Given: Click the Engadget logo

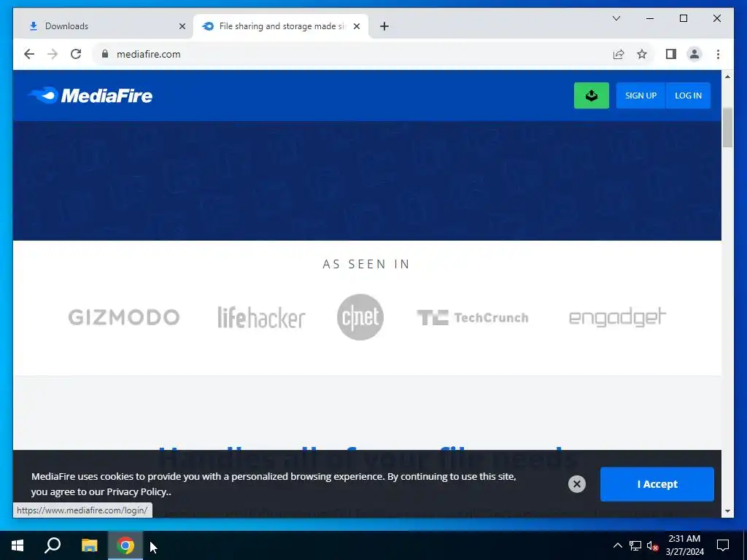Looking at the screenshot, I should pyautogui.click(x=617, y=318).
